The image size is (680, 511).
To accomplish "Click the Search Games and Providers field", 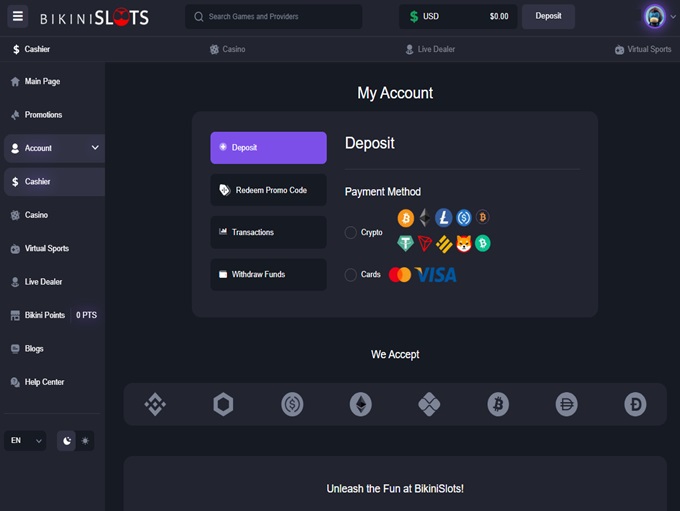I will point(274,16).
